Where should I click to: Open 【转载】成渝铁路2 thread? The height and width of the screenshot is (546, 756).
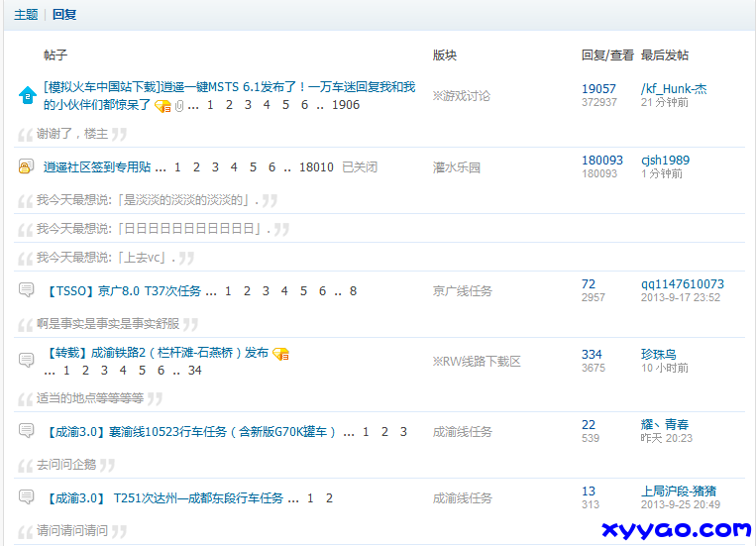pyautogui.click(x=157, y=353)
